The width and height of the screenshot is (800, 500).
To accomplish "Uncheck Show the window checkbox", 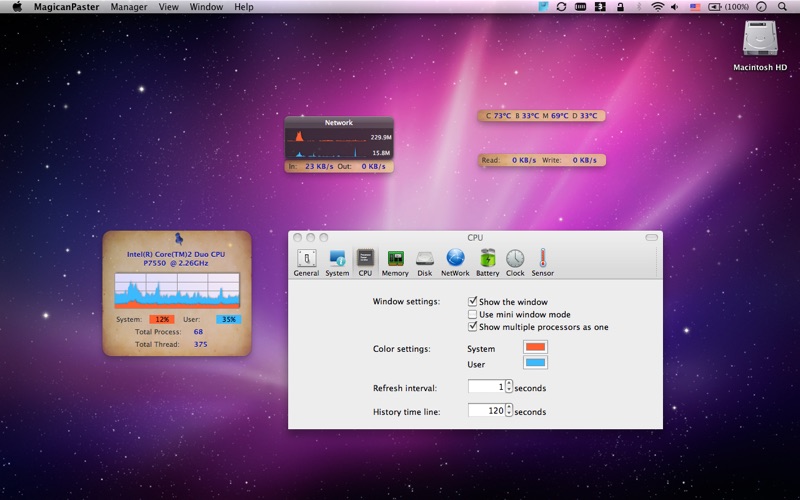I will tap(473, 301).
